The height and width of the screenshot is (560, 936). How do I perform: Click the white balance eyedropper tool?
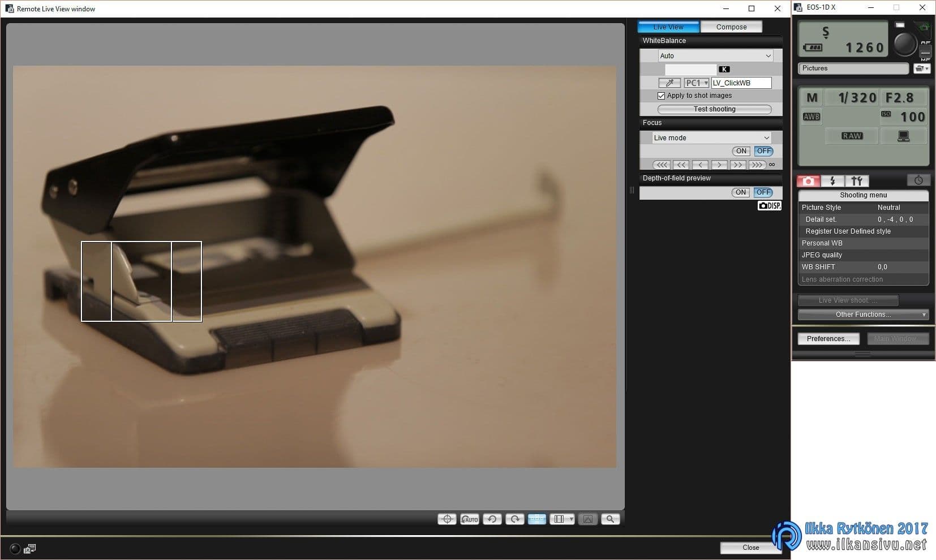coord(669,83)
